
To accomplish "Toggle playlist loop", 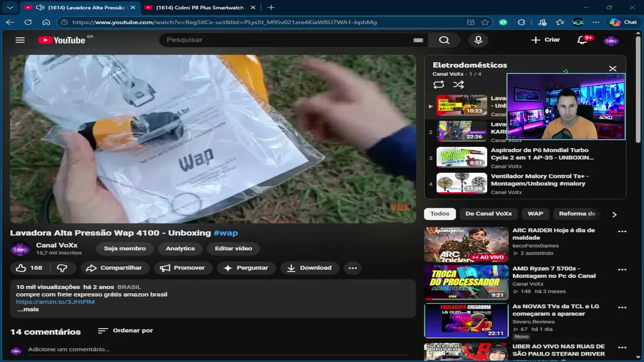I will click(x=439, y=85).
